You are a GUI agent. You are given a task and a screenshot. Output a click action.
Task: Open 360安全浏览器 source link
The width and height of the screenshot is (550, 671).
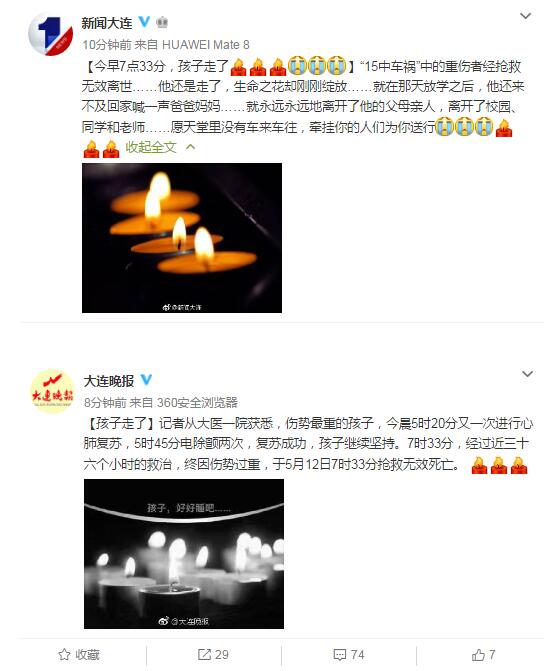click(197, 402)
